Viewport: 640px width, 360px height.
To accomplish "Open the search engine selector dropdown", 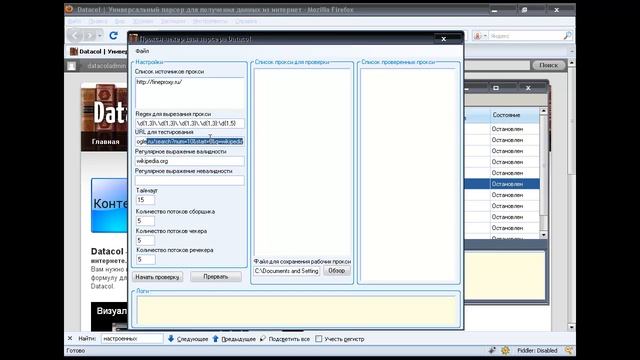I will 480,36.
